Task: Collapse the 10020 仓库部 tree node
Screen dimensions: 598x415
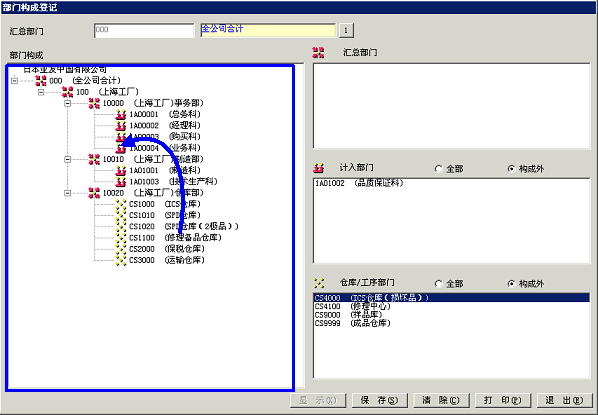Action: tap(68, 193)
